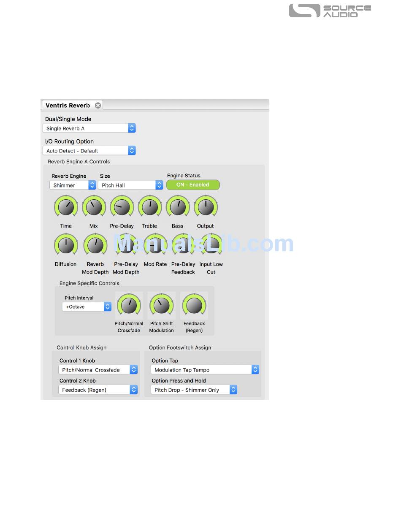Open the Option Tap dropdown
The image size is (401, 532).
coord(205,370)
